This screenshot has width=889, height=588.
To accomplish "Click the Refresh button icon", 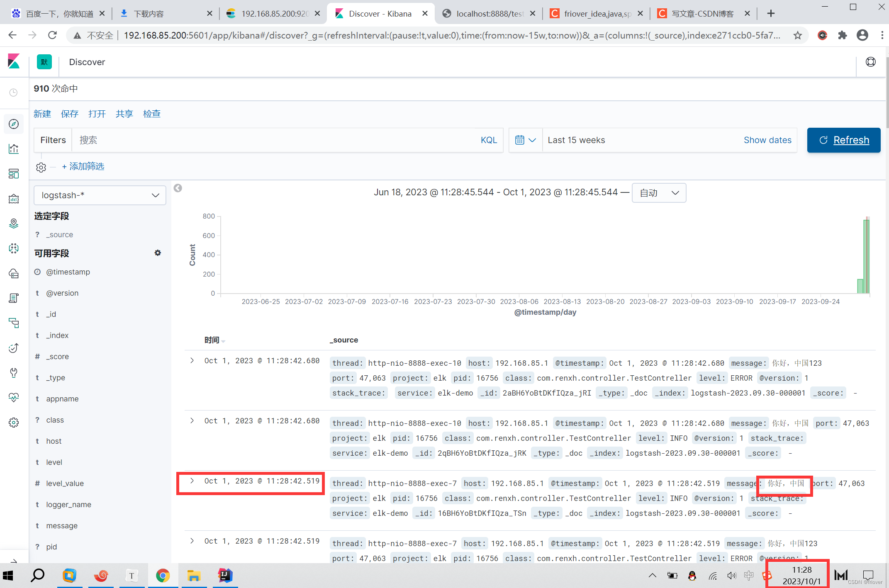I will (823, 140).
